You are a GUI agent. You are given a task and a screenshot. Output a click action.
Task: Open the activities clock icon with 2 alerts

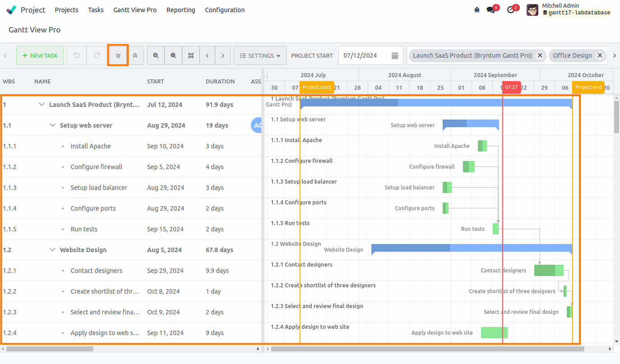click(x=511, y=9)
